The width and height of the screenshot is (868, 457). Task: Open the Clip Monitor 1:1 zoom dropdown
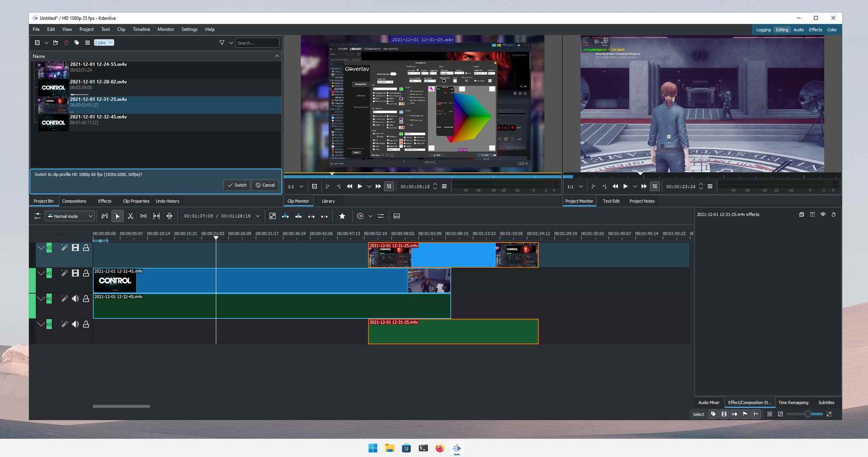[x=295, y=187]
